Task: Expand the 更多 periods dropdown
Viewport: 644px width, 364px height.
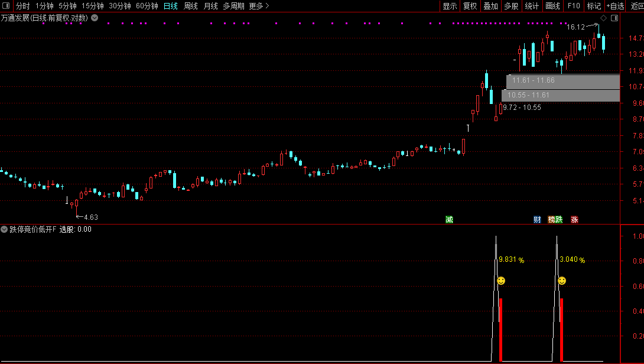Action: (x=259, y=6)
